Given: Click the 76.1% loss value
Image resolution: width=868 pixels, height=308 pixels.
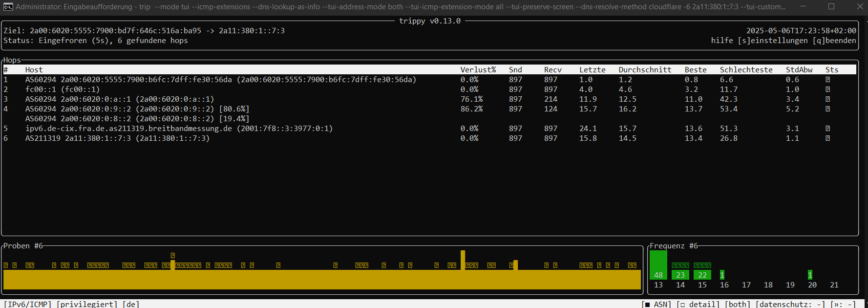Looking at the screenshot, I should click(471, 99).
